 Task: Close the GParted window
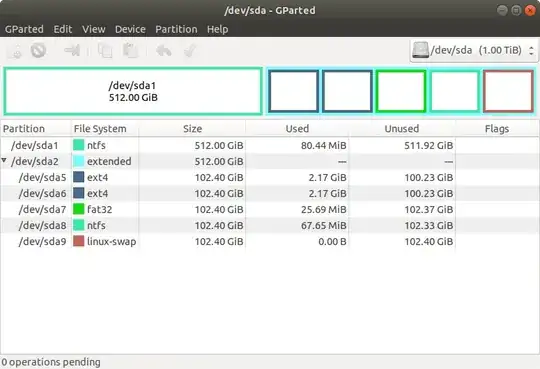pyautogui.click(x=530, y=10)
